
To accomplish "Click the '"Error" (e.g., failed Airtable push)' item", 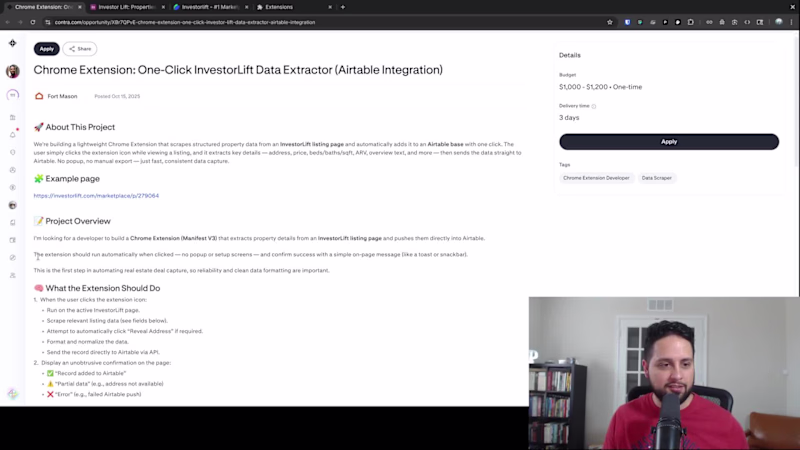I will (x=94, y=394).
